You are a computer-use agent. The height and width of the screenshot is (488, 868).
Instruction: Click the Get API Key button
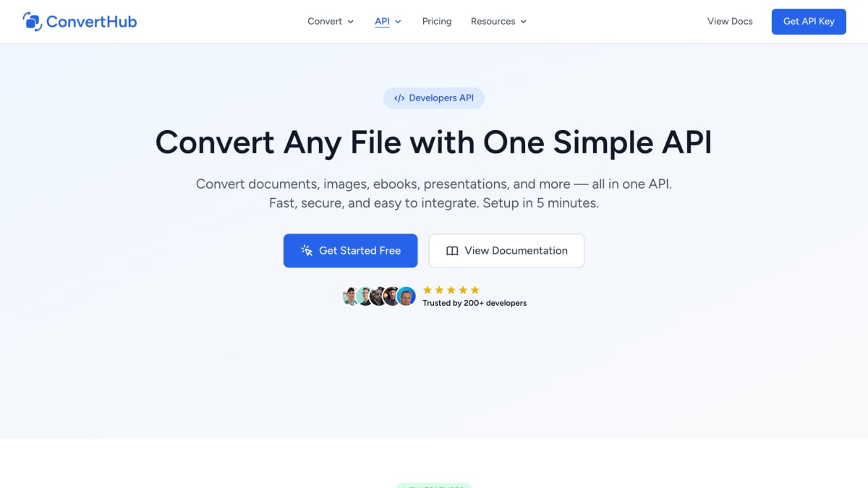809,22
